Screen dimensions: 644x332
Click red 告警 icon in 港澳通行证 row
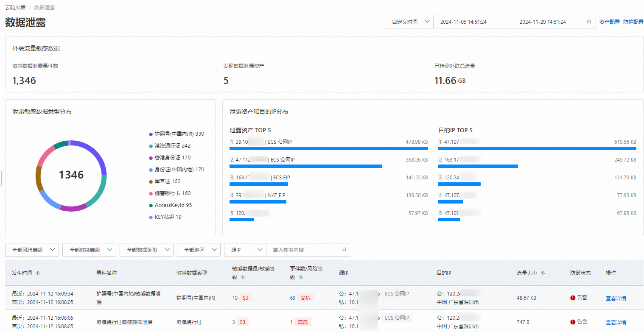pos(573,322)
